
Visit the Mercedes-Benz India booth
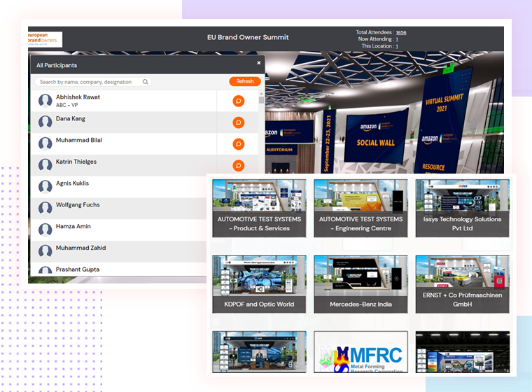[360, 283]
